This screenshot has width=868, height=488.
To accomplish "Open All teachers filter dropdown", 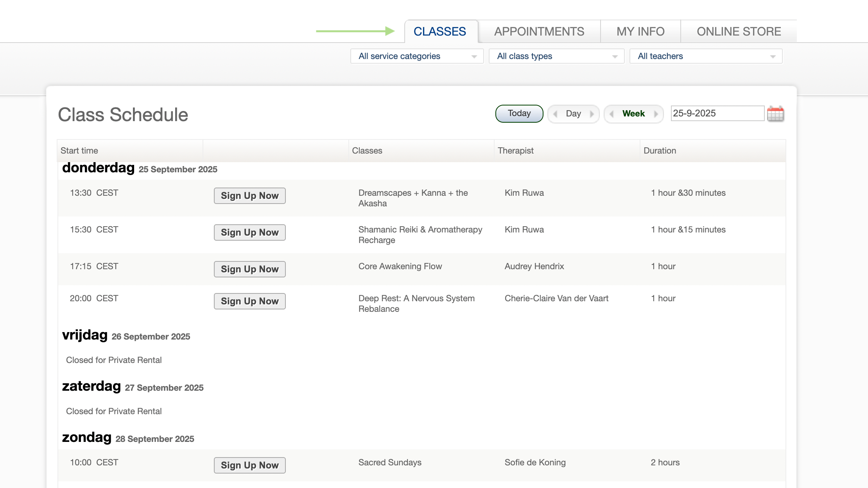I will click(x=706, y=56).
